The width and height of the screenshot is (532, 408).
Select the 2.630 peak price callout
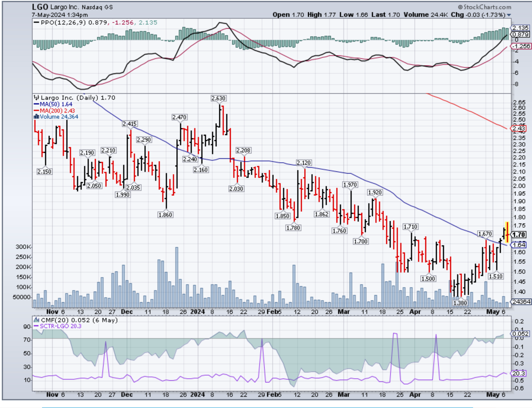pyautogui.click(x=218, y=98)
